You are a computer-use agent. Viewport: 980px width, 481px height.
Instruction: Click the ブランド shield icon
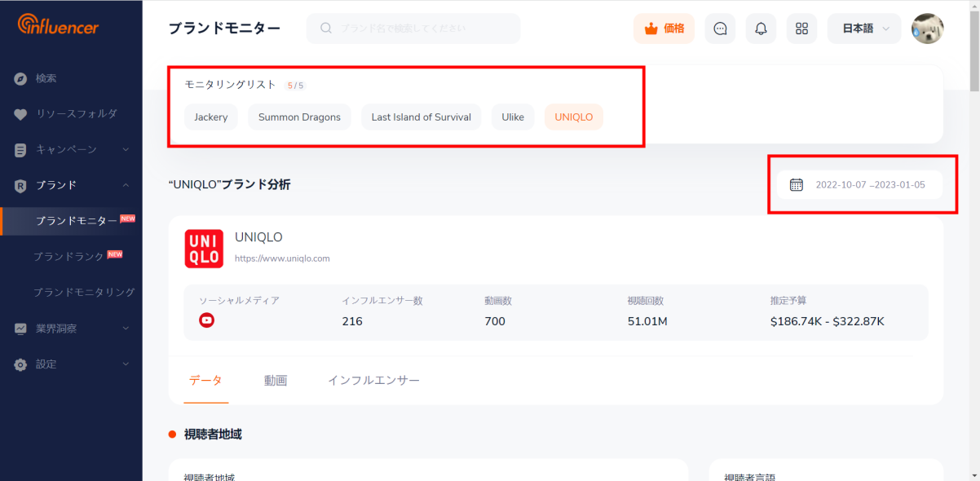[x=21, y=186]
